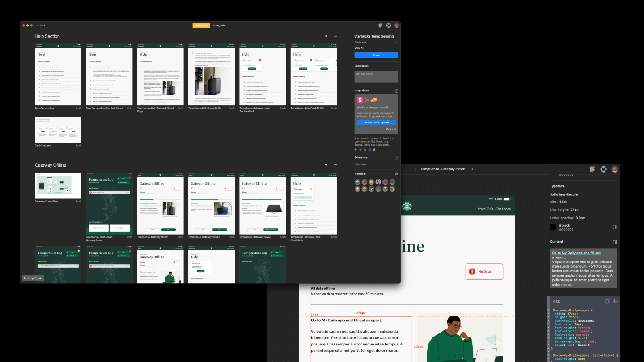Image resolution: width=644 pixels, height=362 pixels.
Task: Go to next screen in TempSense-Gateway-flowB1 window
Action: (x=472, y=169)
